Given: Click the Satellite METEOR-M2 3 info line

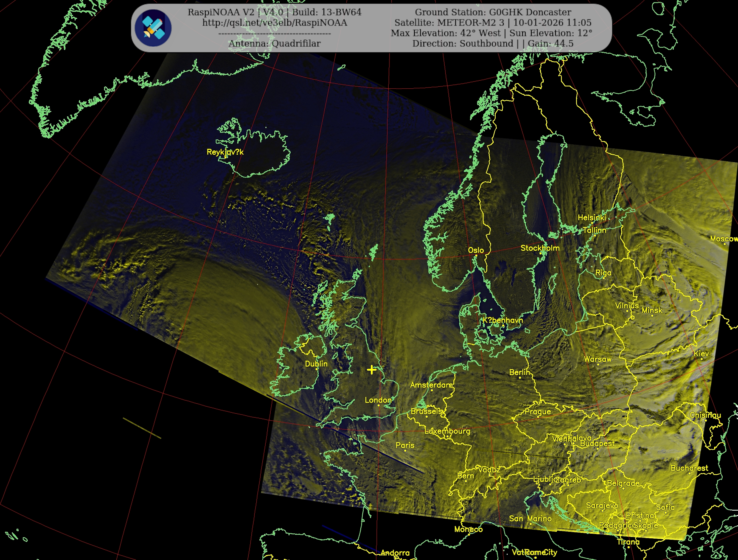Looking at the screenshot, I should (493, 23).
